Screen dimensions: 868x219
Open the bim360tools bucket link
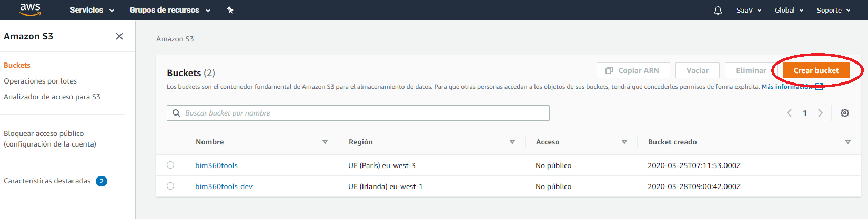tap(216, 165)
